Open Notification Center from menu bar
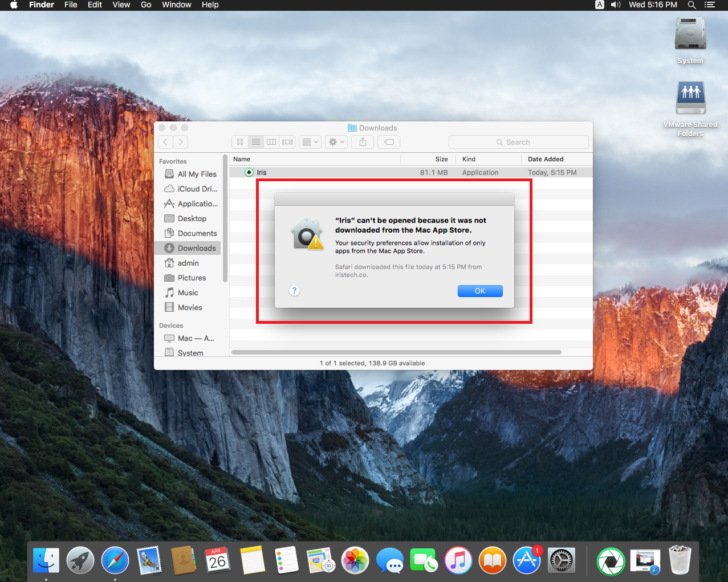 710,5
